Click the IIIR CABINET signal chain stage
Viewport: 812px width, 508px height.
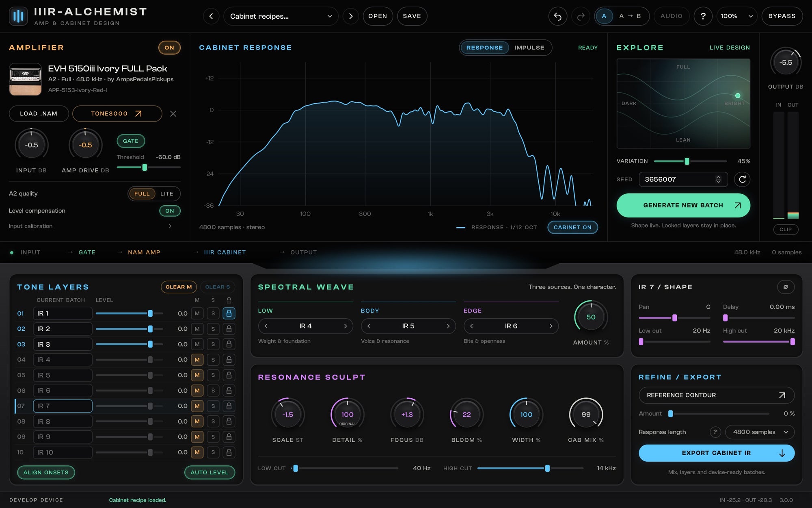pos(225,252)
